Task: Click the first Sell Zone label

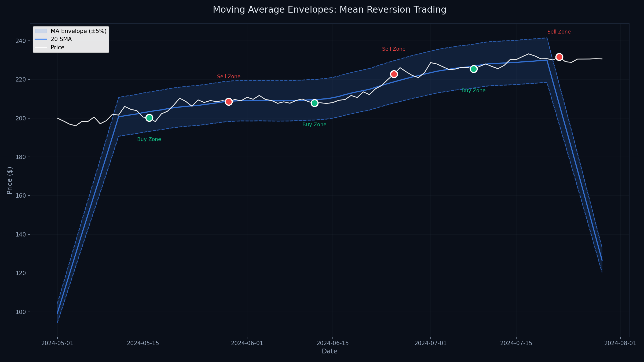Action: [x=228, y=76]
